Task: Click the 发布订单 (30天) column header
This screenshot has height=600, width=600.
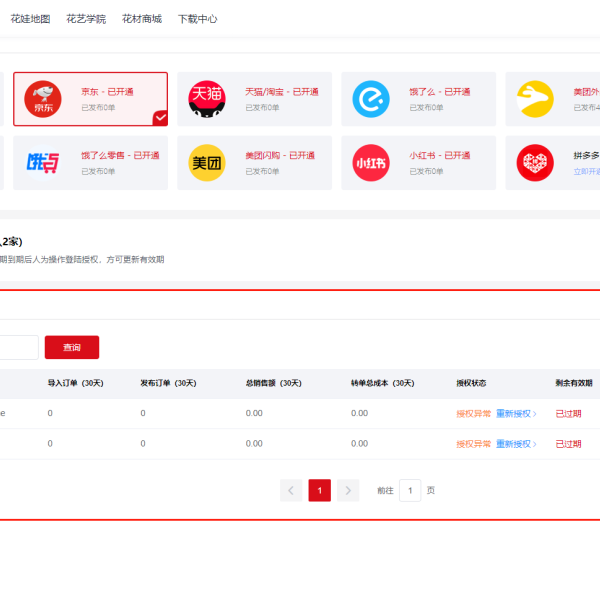Action: [x=168, y=383]
